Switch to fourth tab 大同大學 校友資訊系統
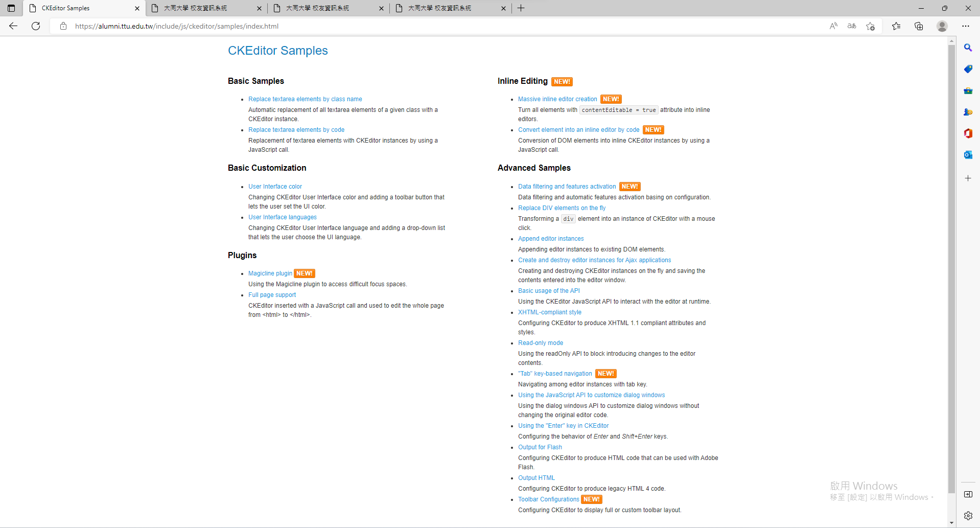The image size is (980, 528). coord(451,8)
